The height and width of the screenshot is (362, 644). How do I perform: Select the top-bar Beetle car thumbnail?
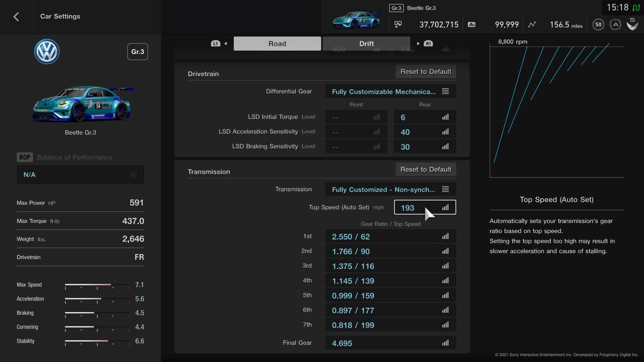[356, 20]
